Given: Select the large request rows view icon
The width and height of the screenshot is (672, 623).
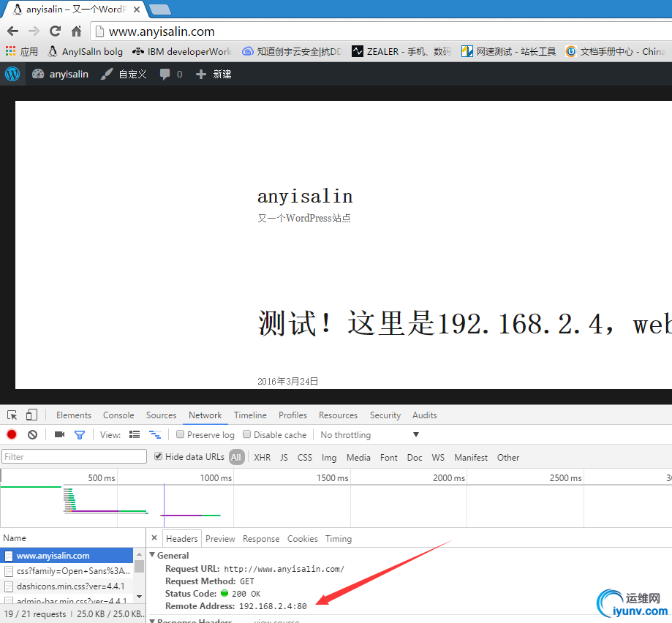Looking at the screenshot, I should [x=135, y=434].
